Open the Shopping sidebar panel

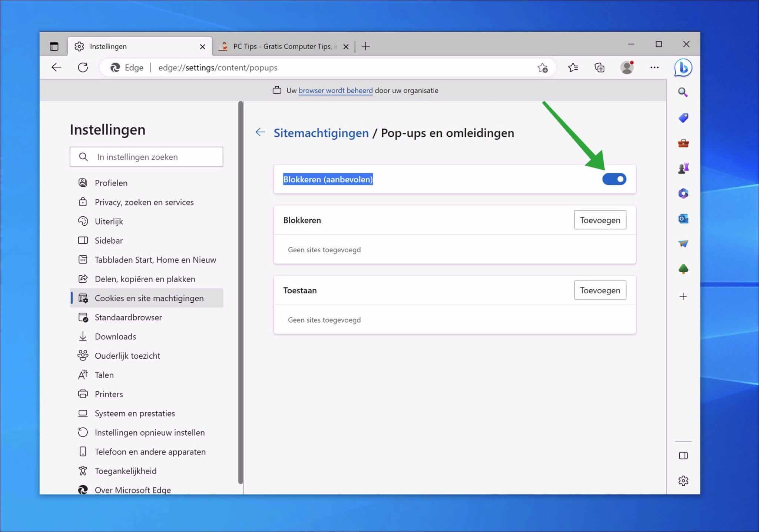click(684, 117)
